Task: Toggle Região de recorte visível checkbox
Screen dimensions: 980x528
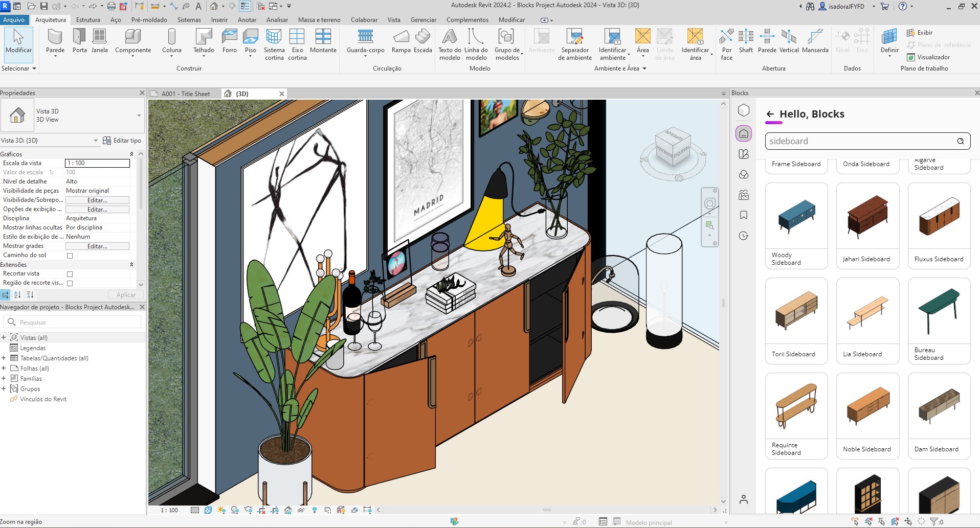Action: coord(70,283)
